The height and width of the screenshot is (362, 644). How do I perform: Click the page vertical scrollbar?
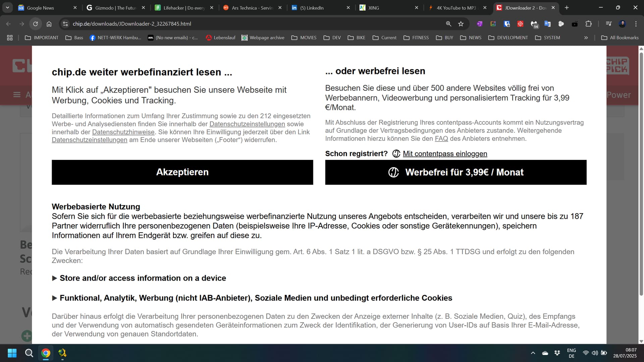click(x=641, y=174)
